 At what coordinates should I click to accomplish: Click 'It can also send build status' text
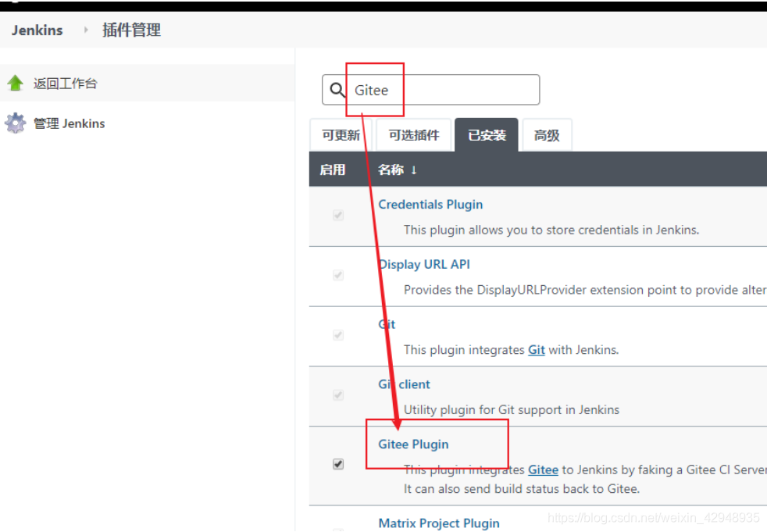[x=522, y=489]
